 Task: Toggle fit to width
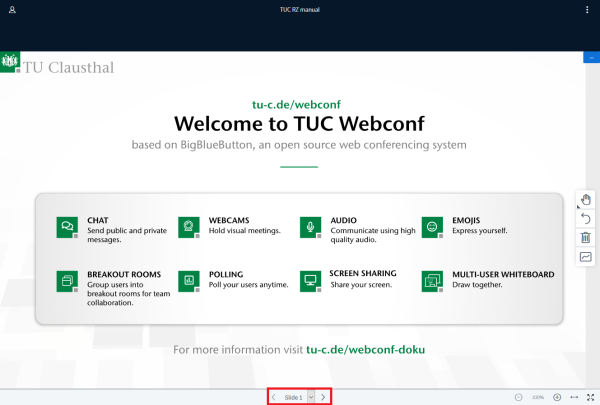(x=574, y=397)
